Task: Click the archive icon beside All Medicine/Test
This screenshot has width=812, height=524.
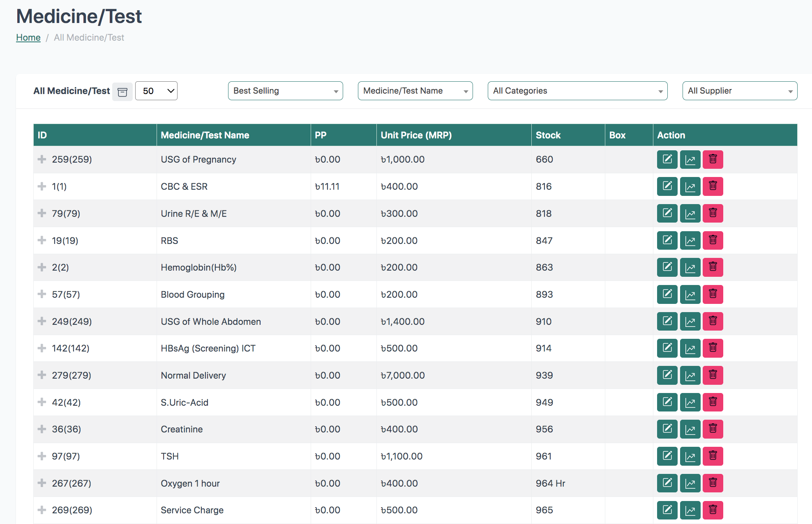Action: 122,92
